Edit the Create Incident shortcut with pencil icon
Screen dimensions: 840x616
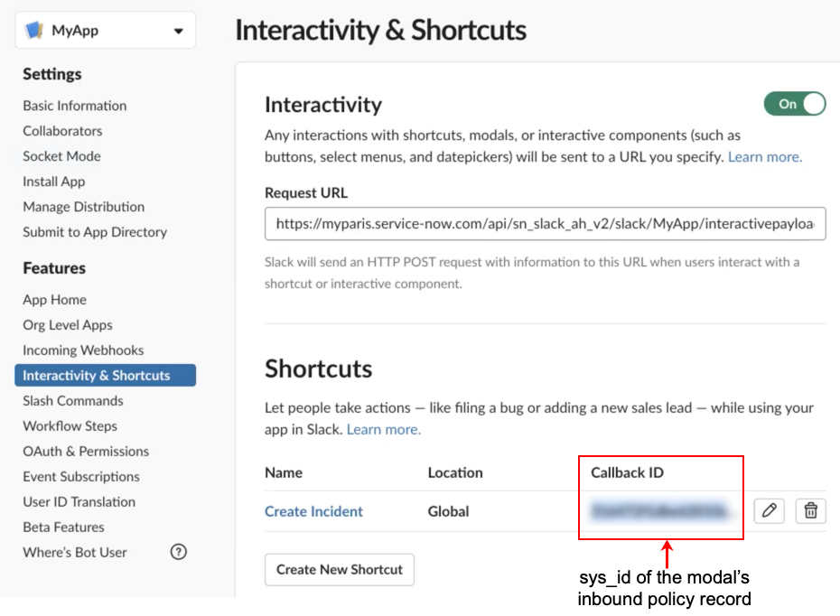(769, 510)
